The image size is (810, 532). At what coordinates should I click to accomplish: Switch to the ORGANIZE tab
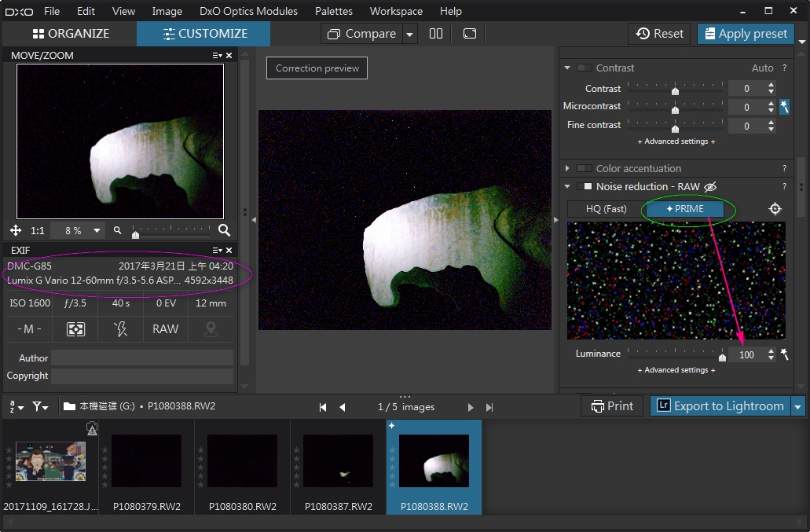71,34
